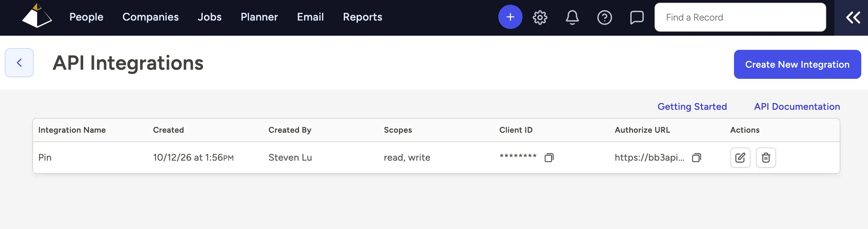Click the pyramid logo in the navbar
This screenshot has height=229, width=868.
click(x=37, y=16)
